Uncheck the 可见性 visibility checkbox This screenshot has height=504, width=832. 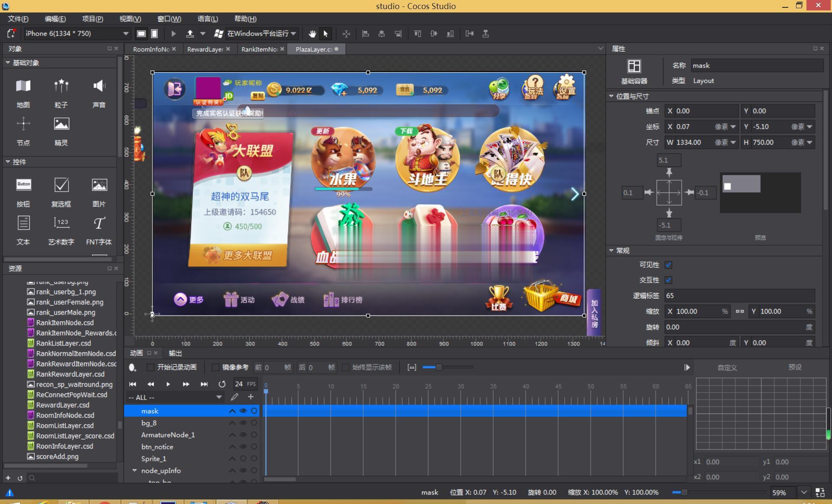pos(668,265)
